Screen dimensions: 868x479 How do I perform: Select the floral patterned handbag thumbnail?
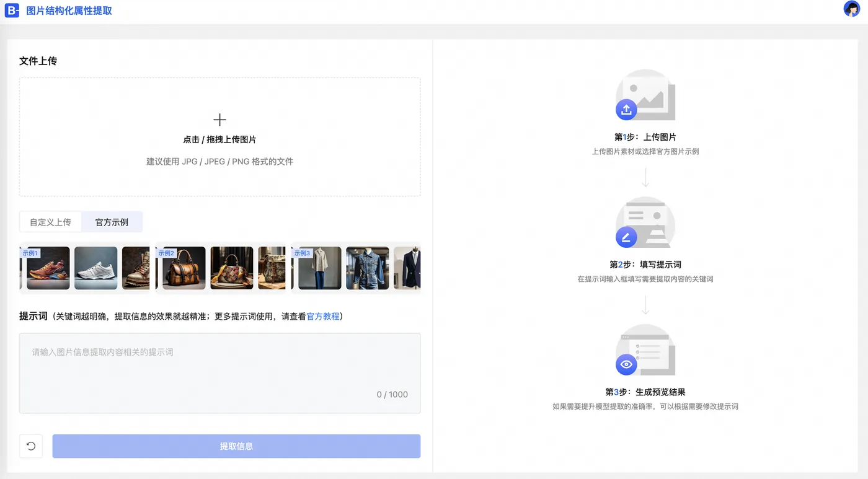click(231, 268)
